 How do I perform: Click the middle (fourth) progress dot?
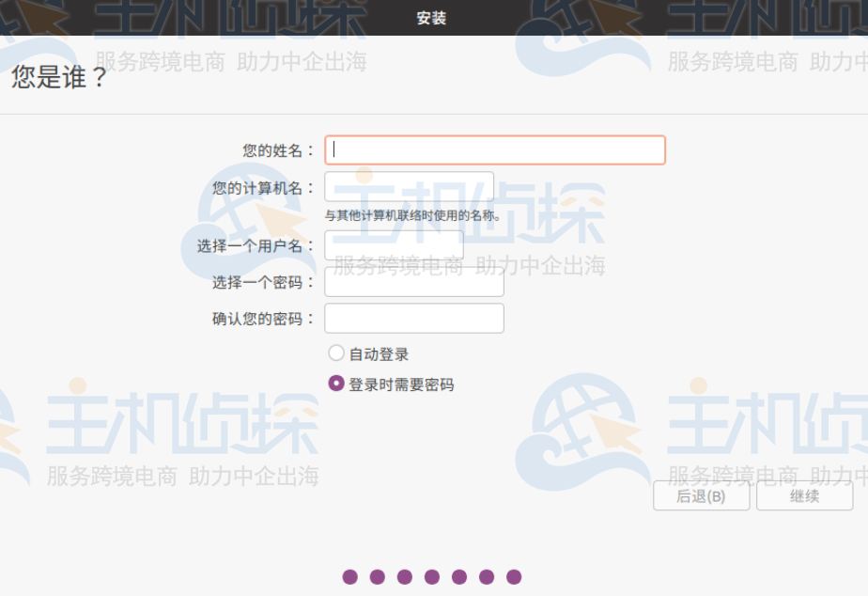pyautogui.click(x=432, y=577)
